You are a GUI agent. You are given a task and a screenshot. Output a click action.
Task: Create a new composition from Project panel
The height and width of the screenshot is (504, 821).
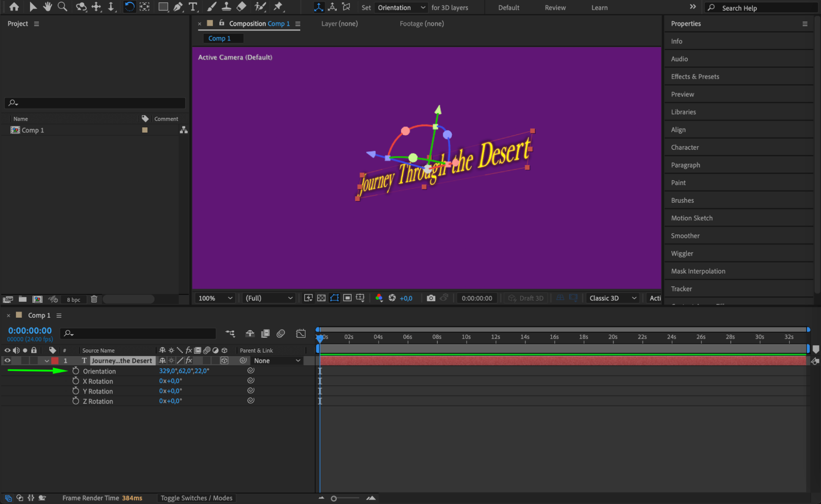point(37,299)
